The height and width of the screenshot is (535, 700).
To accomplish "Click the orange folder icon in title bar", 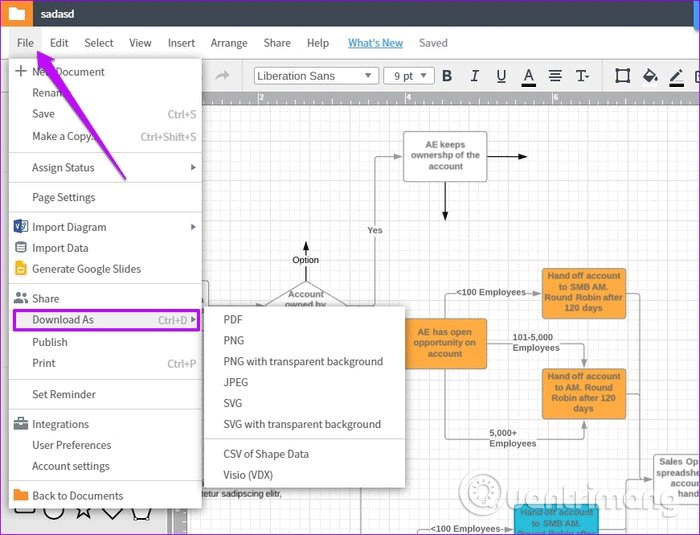I will (17, 13).
